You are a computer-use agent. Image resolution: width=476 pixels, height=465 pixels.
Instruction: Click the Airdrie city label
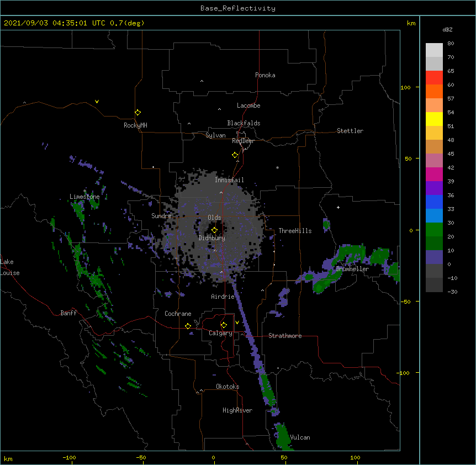coord(223,297)
